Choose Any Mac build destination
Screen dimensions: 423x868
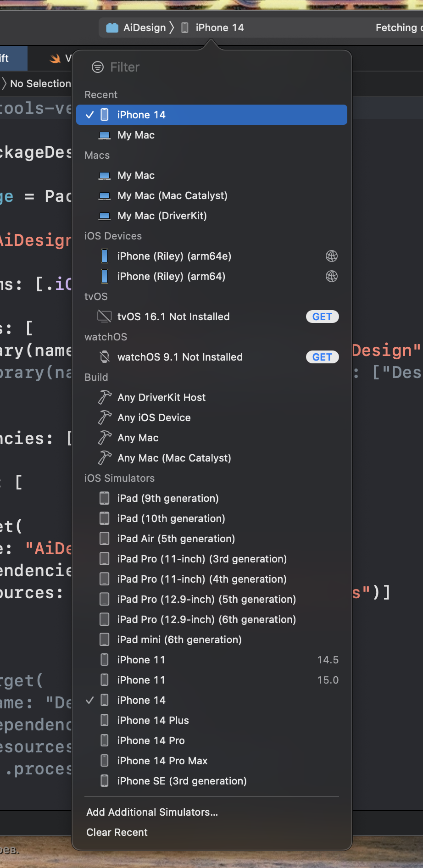click(211, 438)
